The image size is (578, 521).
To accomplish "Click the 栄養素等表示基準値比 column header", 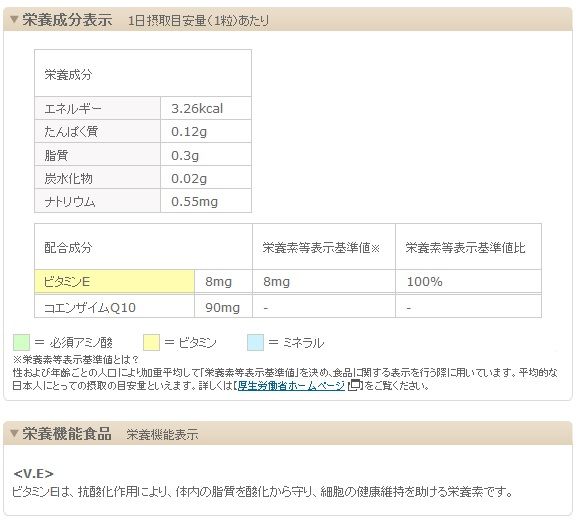I will [x=465, y=248].
